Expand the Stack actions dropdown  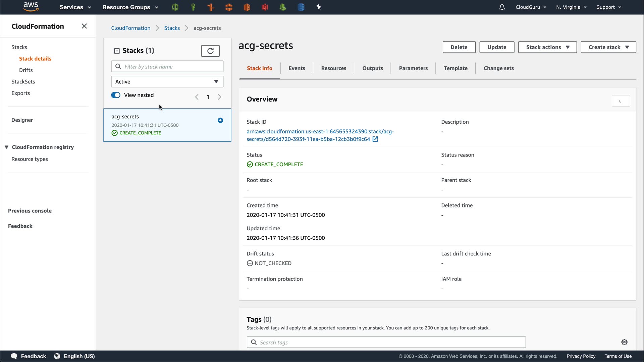[x=547, y=47]
